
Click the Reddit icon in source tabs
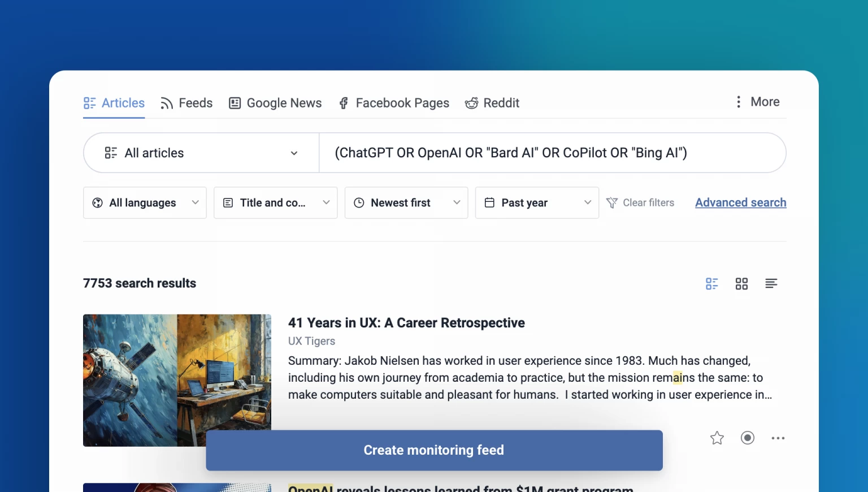471,103
